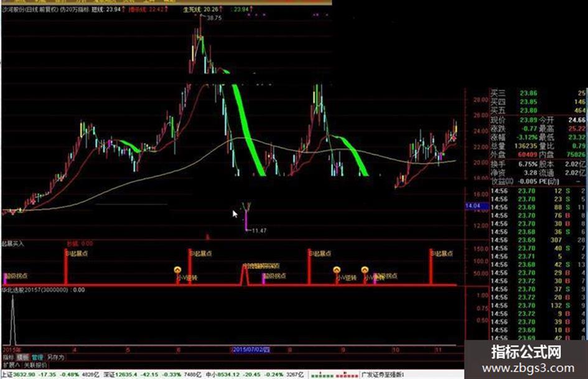Click the third smiley signal icon after month 9

(365, 270)
